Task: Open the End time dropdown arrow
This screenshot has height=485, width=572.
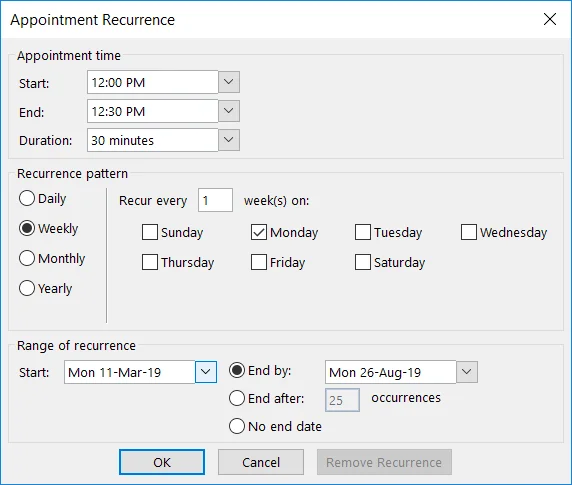Action: (x=229, y=111)
